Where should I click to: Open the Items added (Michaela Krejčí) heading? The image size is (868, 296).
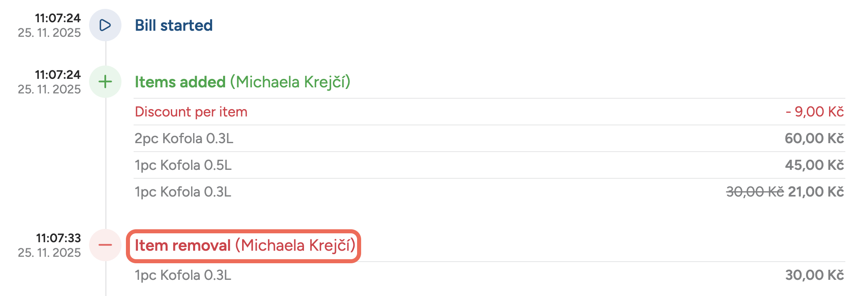pos(243,81)
